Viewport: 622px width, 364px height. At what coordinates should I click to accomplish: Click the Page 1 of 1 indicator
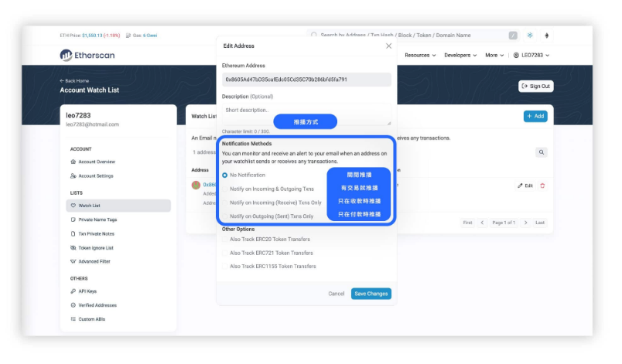tap(504, 223)
